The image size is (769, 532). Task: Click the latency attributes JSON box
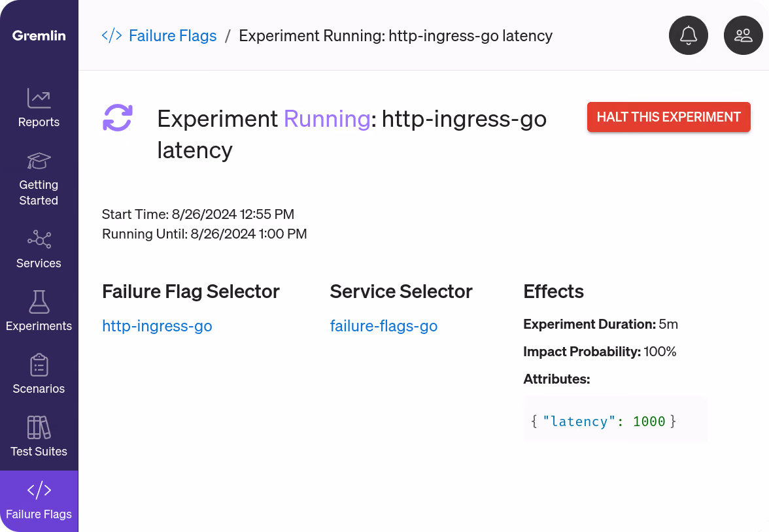pos(615,420)
